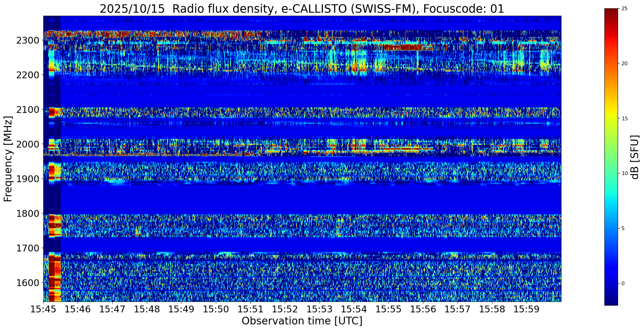Click the 15:53 time tick label
644x330 pixels.
click(x=320, y=309)
